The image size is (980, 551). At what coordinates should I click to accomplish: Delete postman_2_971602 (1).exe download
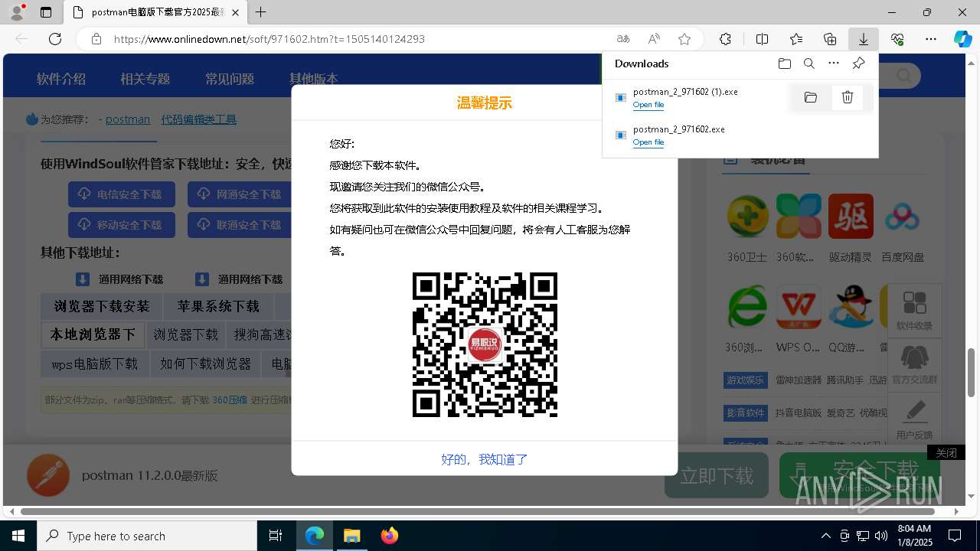pos(848,97)
